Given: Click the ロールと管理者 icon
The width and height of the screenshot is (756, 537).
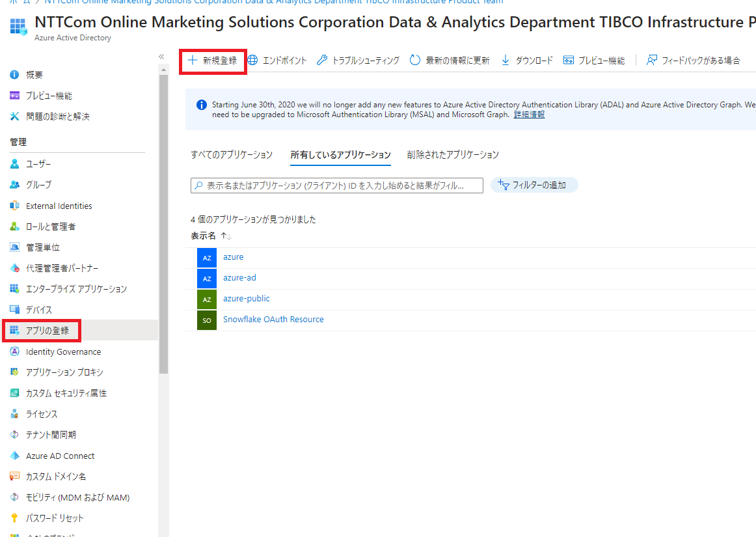Looking at the screenshot, I should [14, 227].
